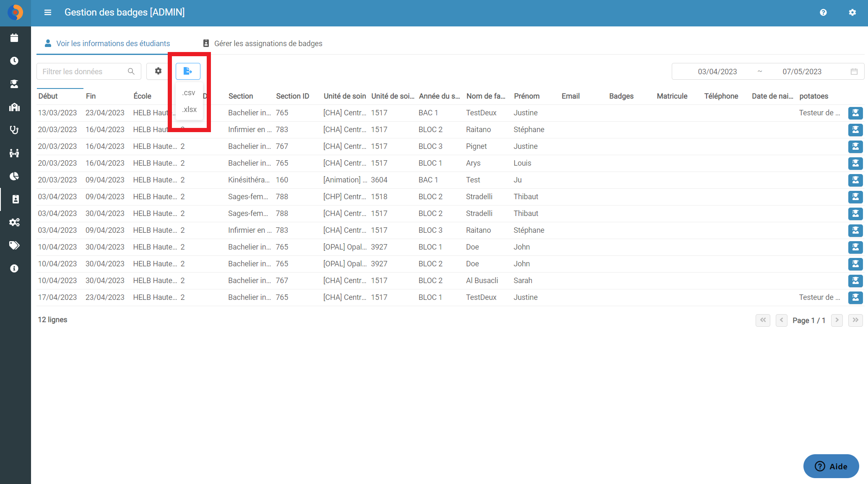The width and height of the screenshot is (868, 484).
Task: Select Voir les informations des étudiants tab
Action: (x=107, y=44)
